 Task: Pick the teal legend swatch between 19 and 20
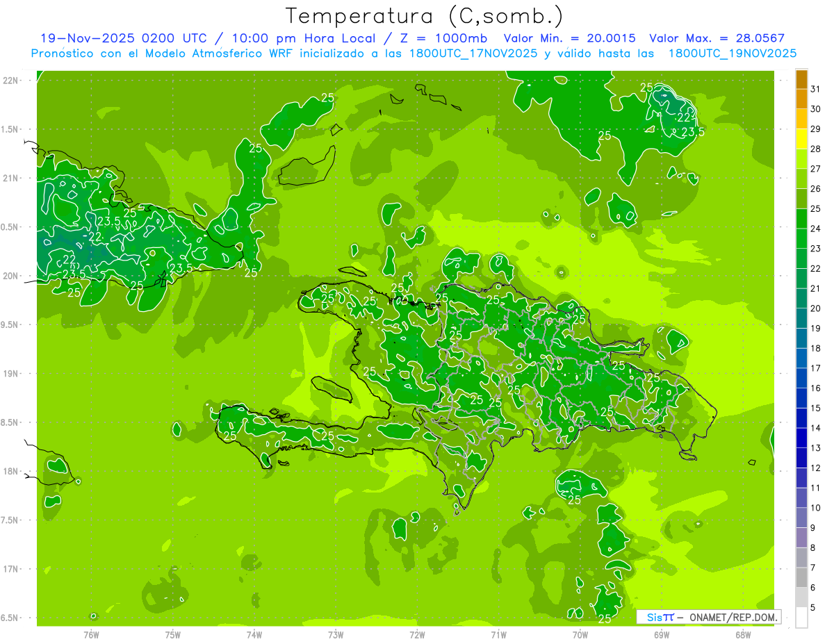coord(801,319)
